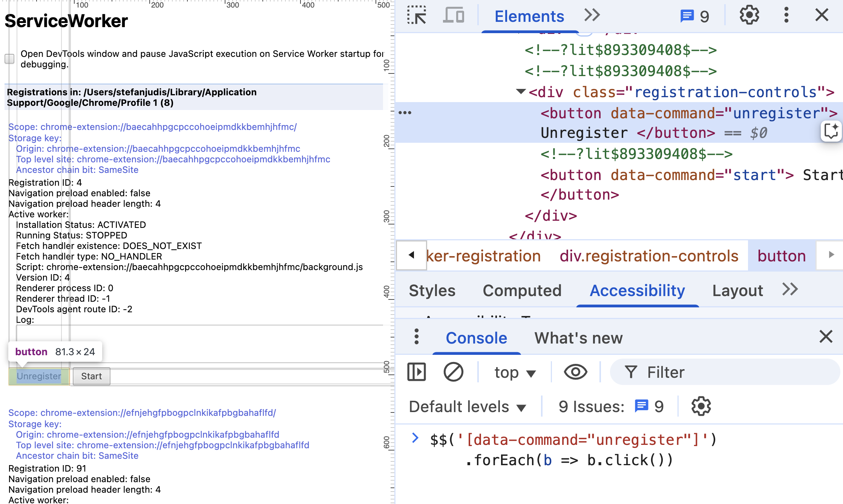Open the top JavaScript context dropdown
The height and width of the screenshot is (504, 843).
(x=515, y=373)
